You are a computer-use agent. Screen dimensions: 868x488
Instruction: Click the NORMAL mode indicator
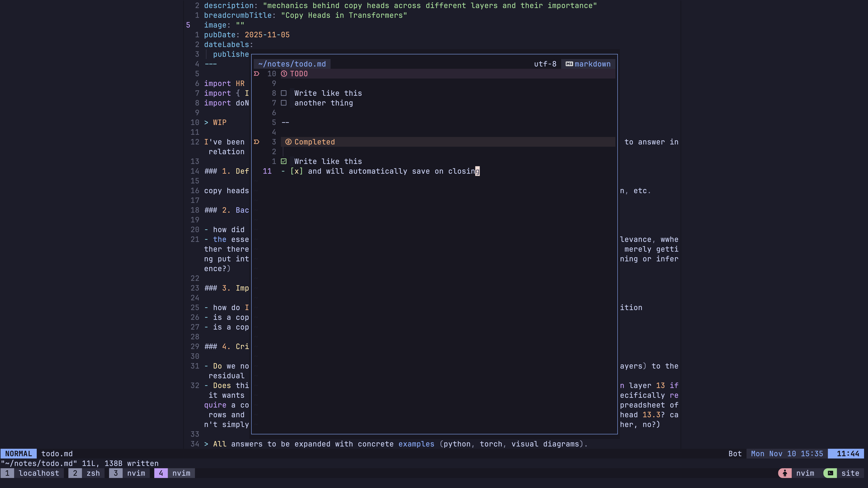coord(19,454)
